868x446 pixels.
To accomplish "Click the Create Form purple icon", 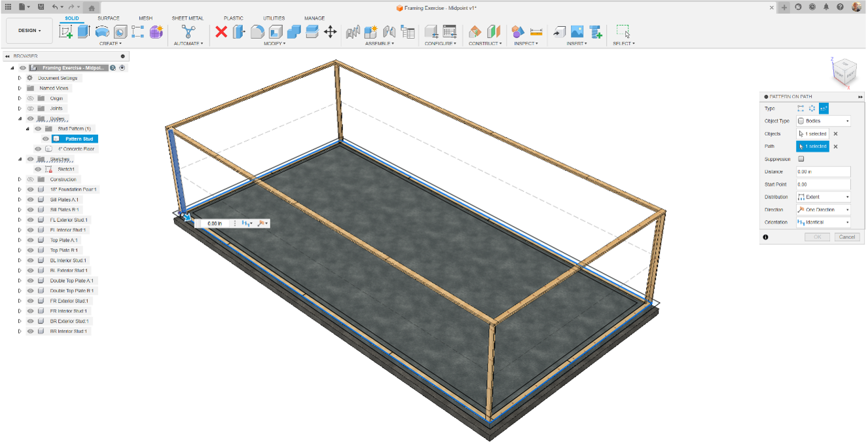I will 156,31.
